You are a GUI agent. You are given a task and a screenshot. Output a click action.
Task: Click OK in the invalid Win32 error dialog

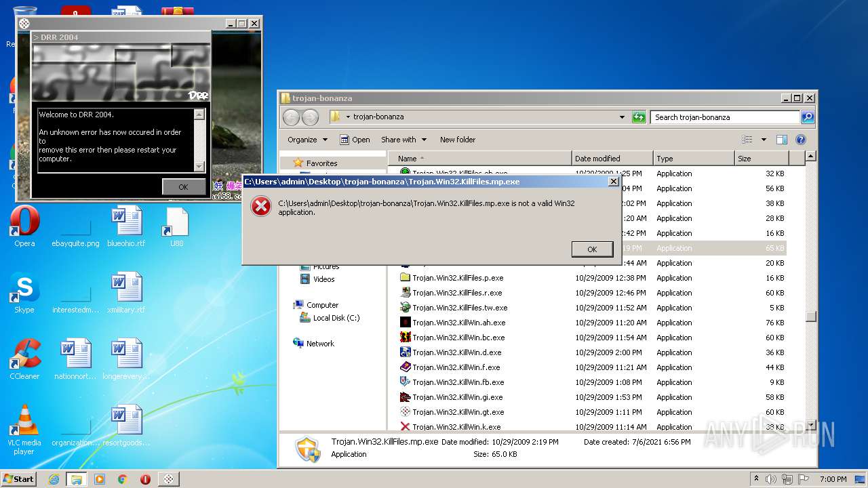(592, 249)
